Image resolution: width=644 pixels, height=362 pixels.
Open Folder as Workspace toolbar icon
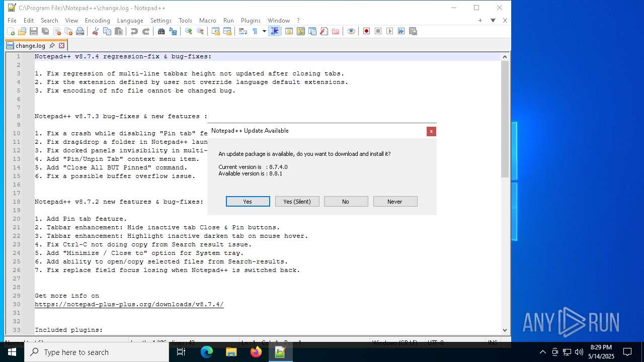point(336,31)
